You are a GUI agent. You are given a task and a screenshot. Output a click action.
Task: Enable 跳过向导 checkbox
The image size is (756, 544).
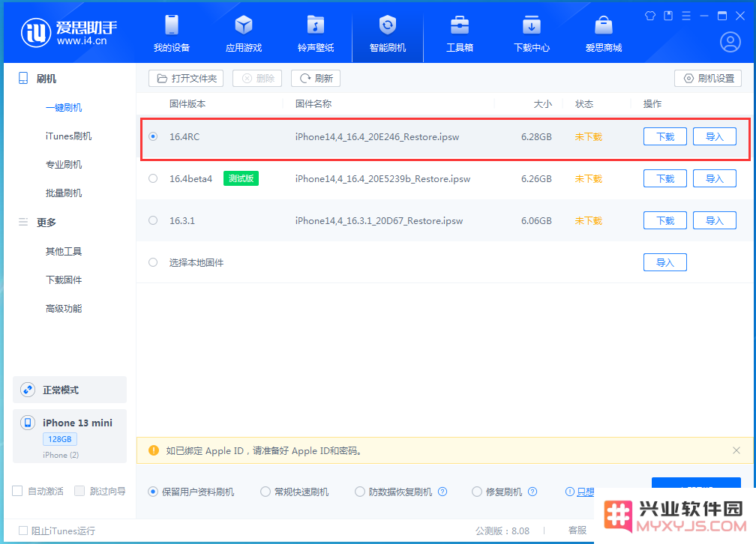pos(79,491)
